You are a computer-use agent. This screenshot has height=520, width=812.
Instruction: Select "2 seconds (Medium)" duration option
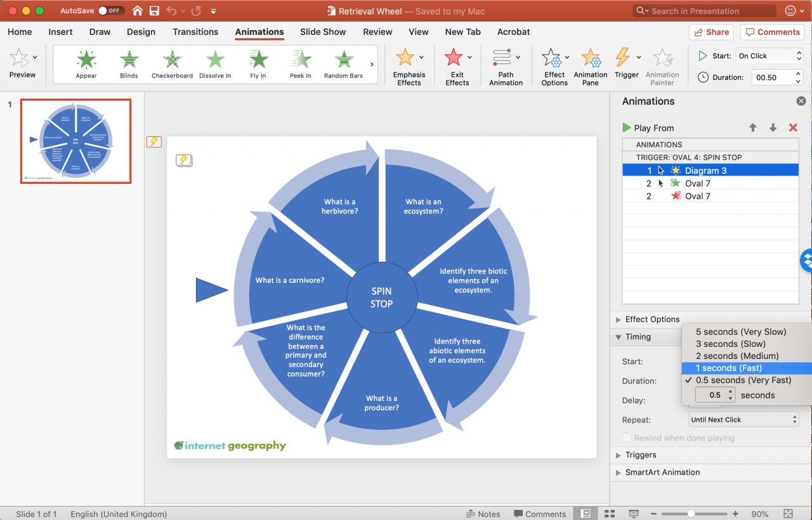point(733,356)
